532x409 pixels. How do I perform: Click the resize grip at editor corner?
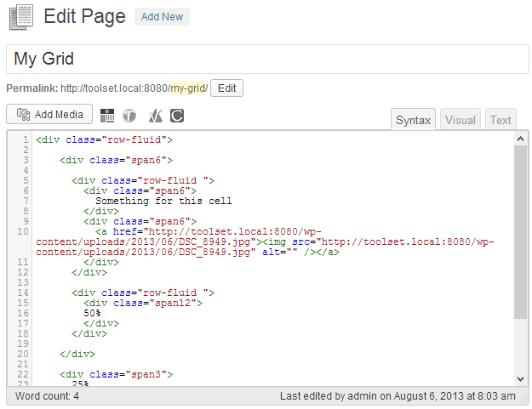coord(524,400)
